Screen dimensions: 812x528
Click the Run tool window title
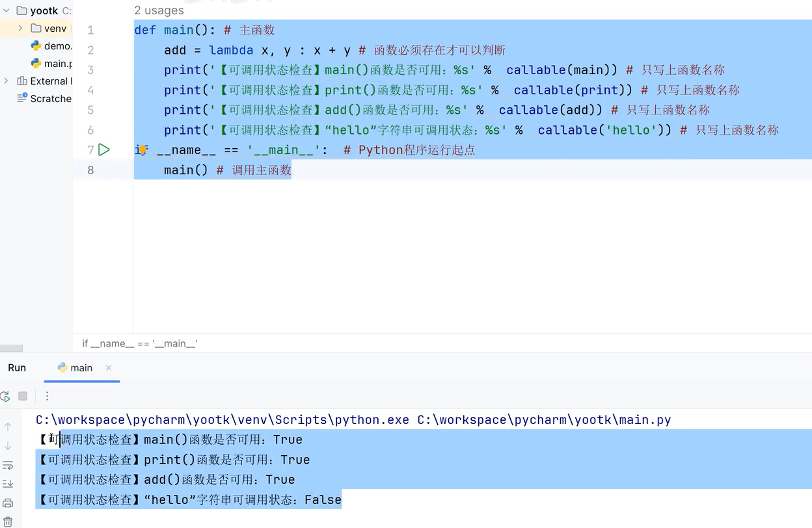click(x=17, y=367)
